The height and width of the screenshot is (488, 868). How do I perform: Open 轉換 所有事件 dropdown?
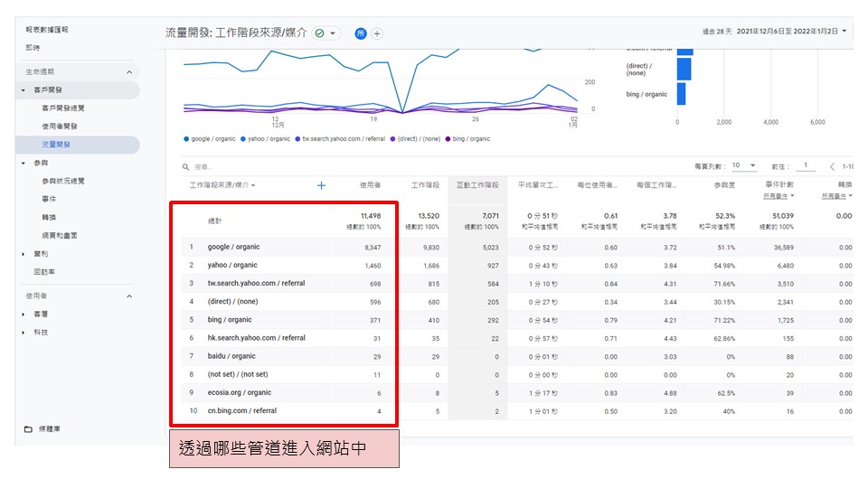[837, 196]
